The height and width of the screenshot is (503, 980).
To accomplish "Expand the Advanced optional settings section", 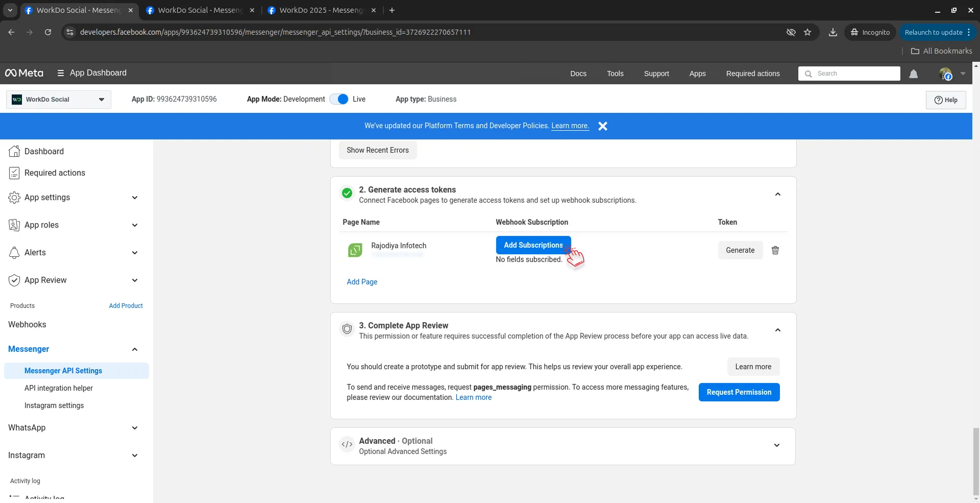I will click(776, 445).
